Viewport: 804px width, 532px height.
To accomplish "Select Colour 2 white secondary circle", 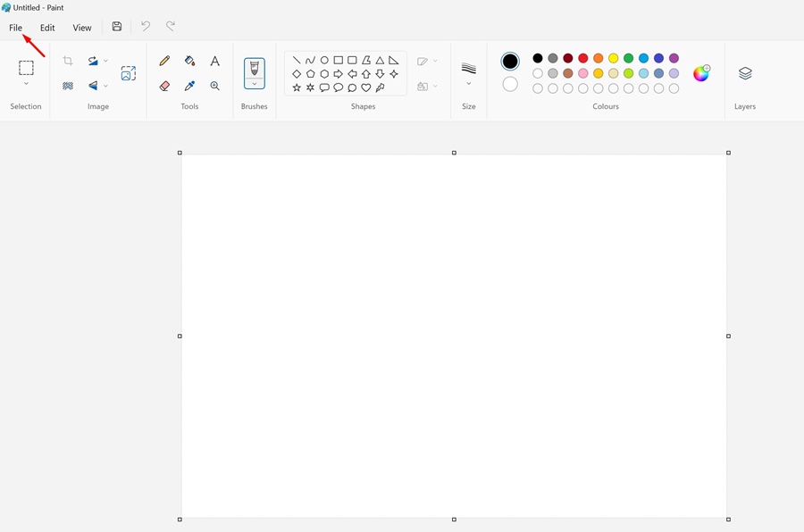I will (x=510, y=85).
